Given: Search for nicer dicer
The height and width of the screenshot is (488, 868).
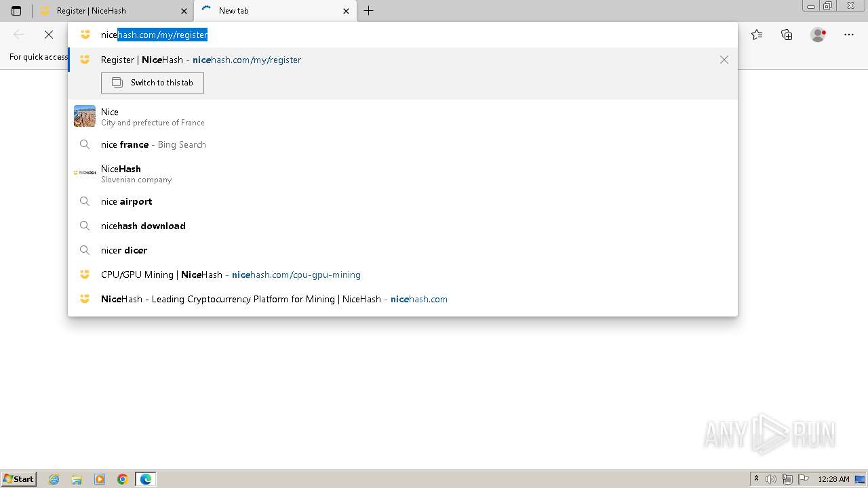Looking at the screenshot, I should (x=403, y=250).
